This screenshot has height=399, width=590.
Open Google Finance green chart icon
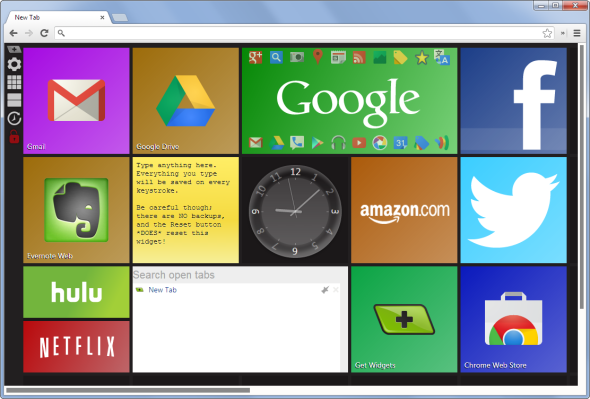(380, 58)
